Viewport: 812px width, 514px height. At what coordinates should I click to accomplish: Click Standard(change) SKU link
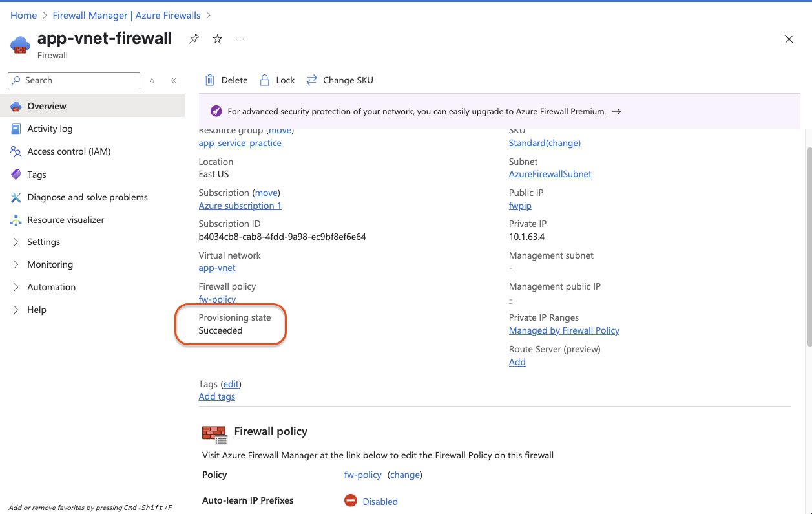click(x=545, y=143)
